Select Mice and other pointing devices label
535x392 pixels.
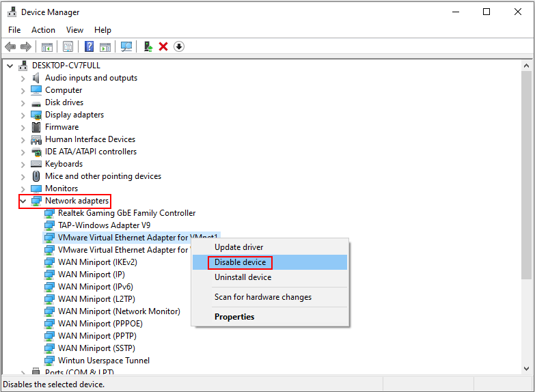pos(103,176)
